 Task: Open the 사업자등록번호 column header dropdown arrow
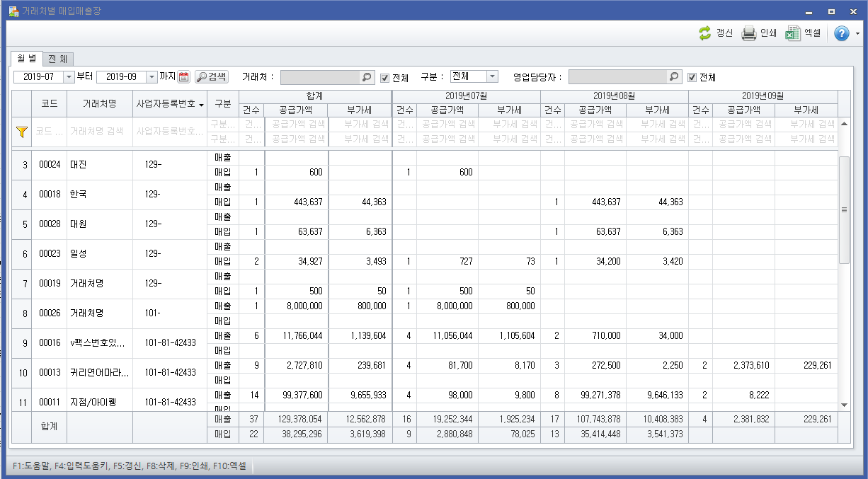pyautogui.click(x=202, y=104)
